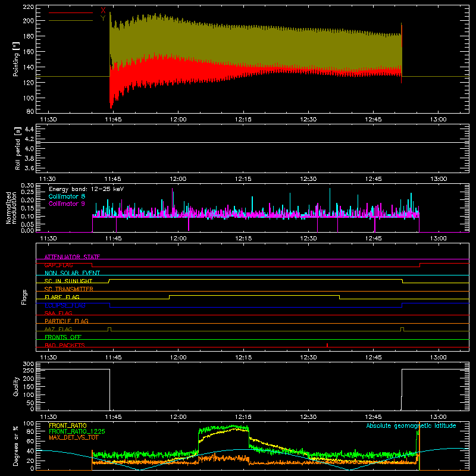Click the BAD_PACKETS spike near 12:34
Image resolution: width=476 pixels, height=476 pixels.
[x=327, y=345]
